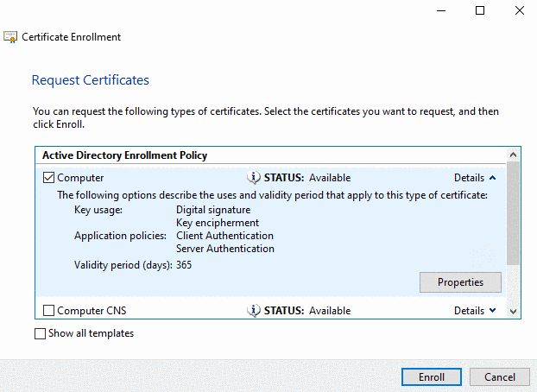Minimize the Certificate Enrollment window
The image size is (537, 392).
tap(441, 10)
